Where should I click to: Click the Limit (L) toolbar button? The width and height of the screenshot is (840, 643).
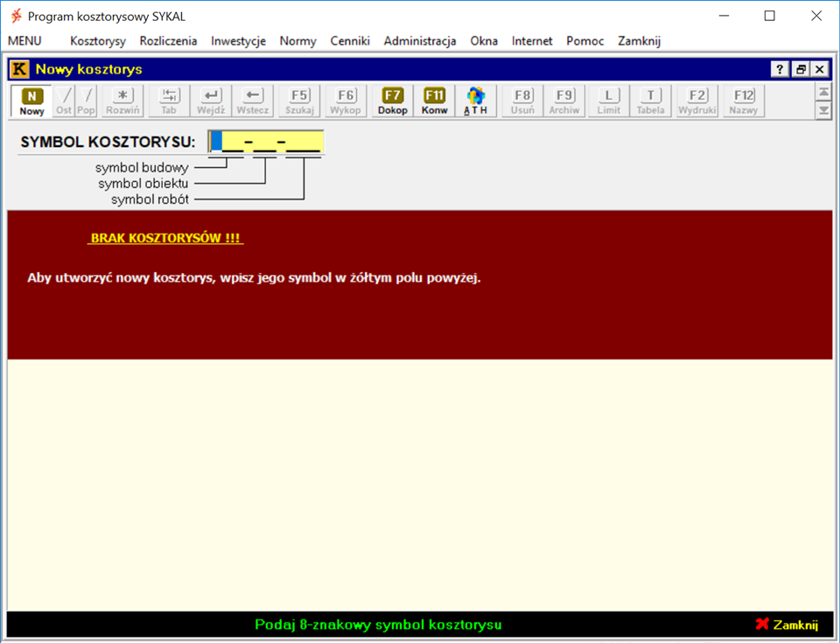point(609,101)
